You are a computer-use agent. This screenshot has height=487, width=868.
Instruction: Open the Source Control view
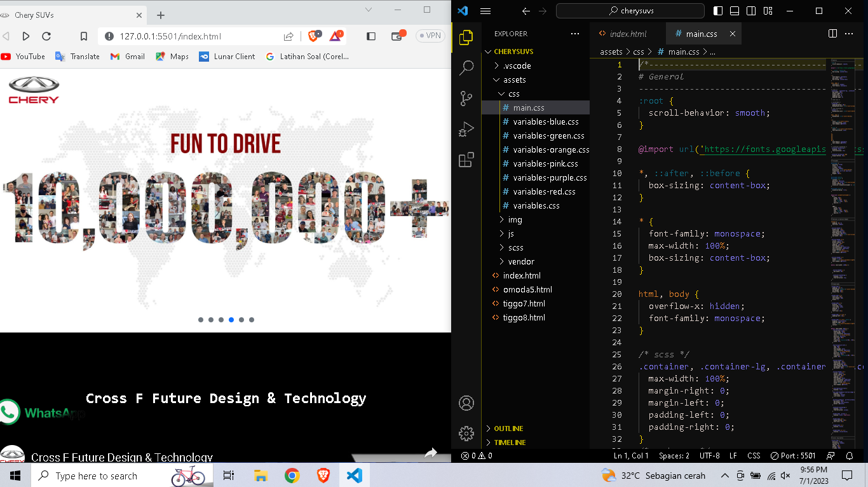tap(466, 99)
